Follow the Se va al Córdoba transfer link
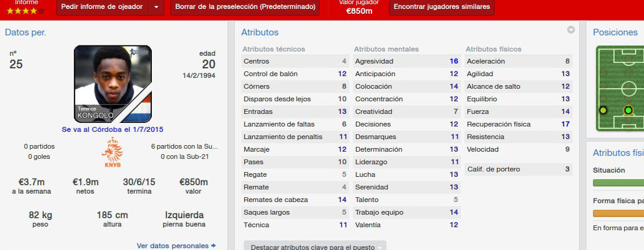The width and height of the screenshot is (644, 250). 113,129
